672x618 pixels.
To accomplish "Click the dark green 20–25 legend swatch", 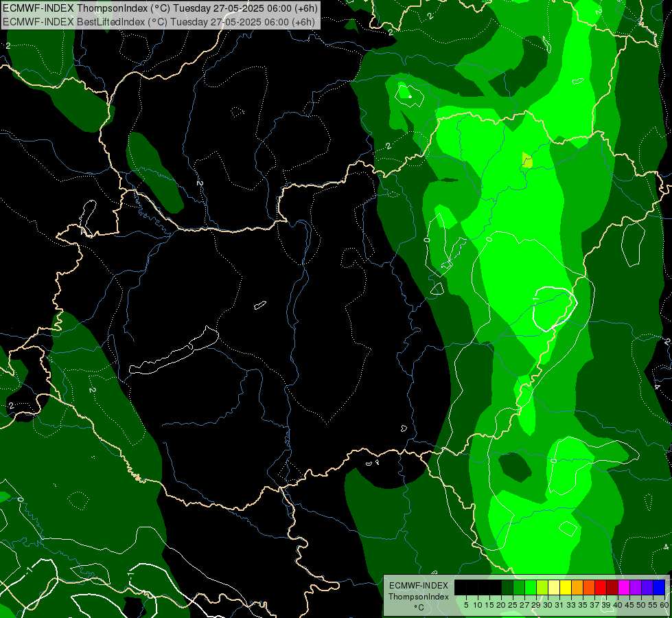I will click(507, 587).
